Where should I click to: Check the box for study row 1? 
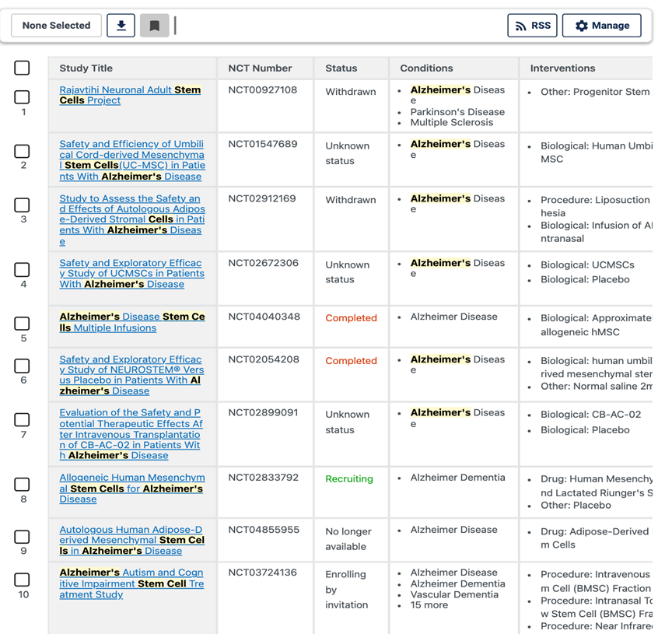[23, 97]
